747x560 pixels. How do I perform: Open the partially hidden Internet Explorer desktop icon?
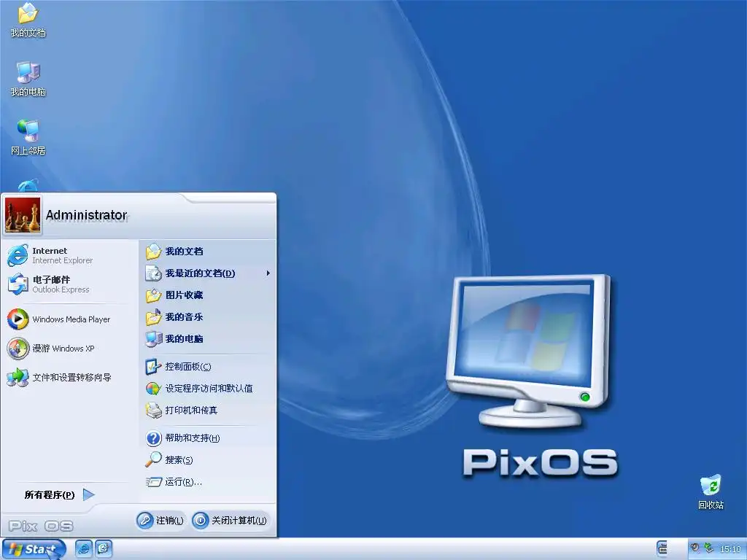[28, 186]
